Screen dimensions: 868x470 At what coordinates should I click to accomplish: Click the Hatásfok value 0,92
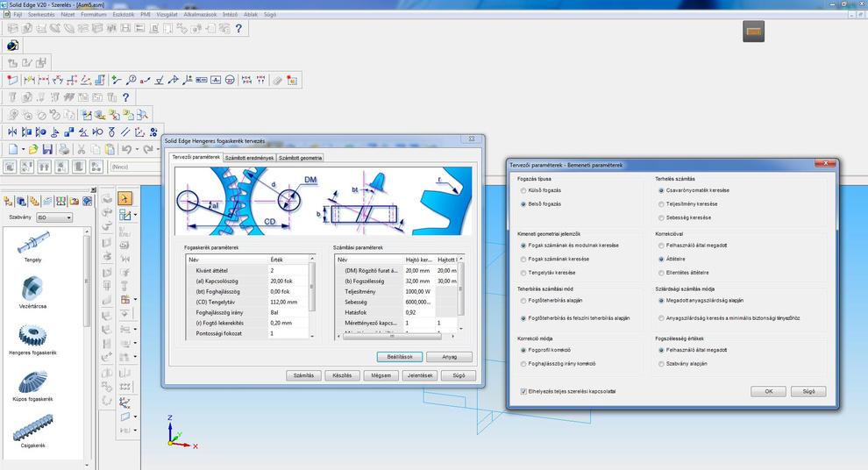pyautogui.click(x=419, y=313)
